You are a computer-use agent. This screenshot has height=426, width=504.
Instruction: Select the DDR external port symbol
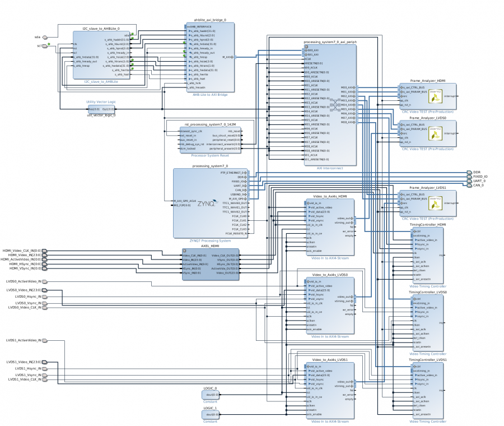[x=469, y=173]
